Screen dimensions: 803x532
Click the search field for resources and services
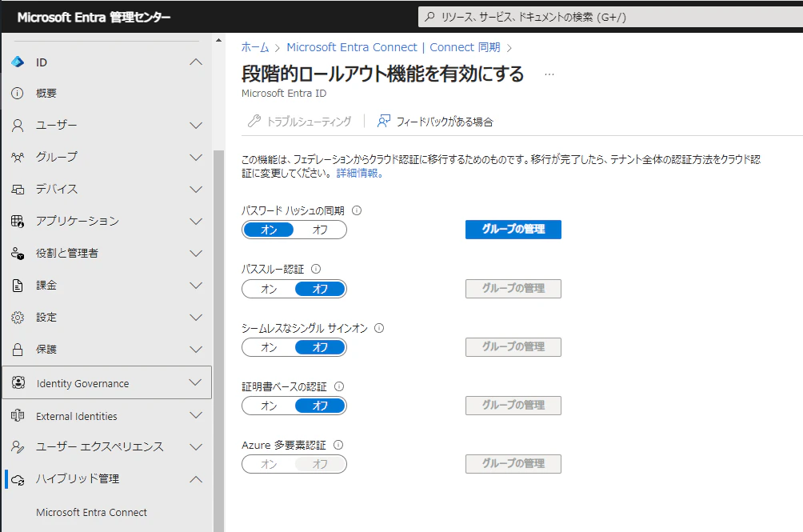[x=610, y=17]
